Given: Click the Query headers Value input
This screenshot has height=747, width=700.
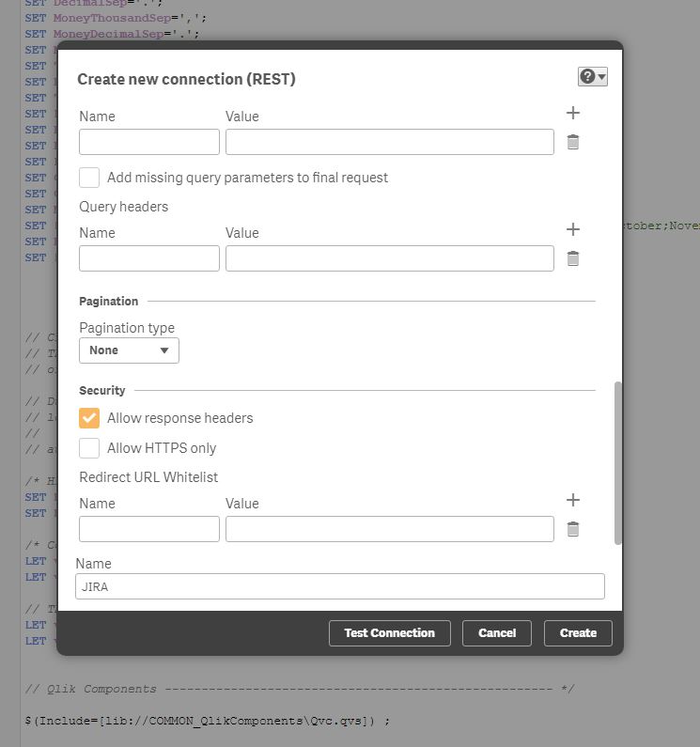Looking at the screenshot, I should coord(389,258).
